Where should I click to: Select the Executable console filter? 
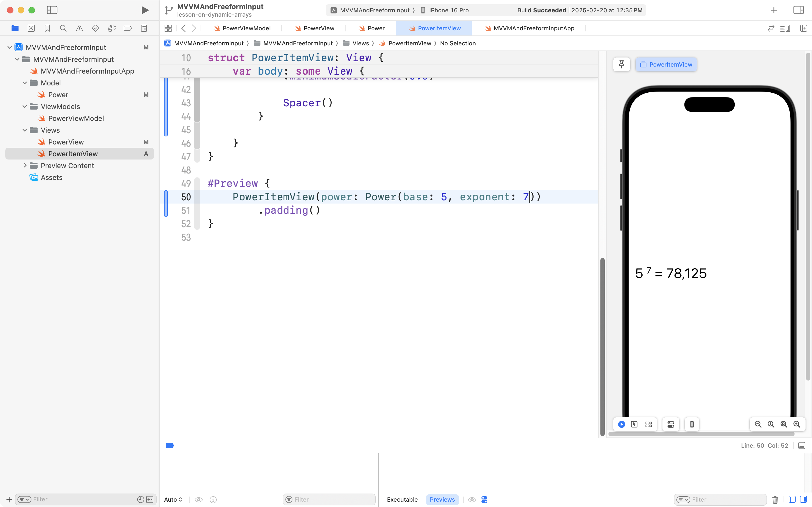402,500
